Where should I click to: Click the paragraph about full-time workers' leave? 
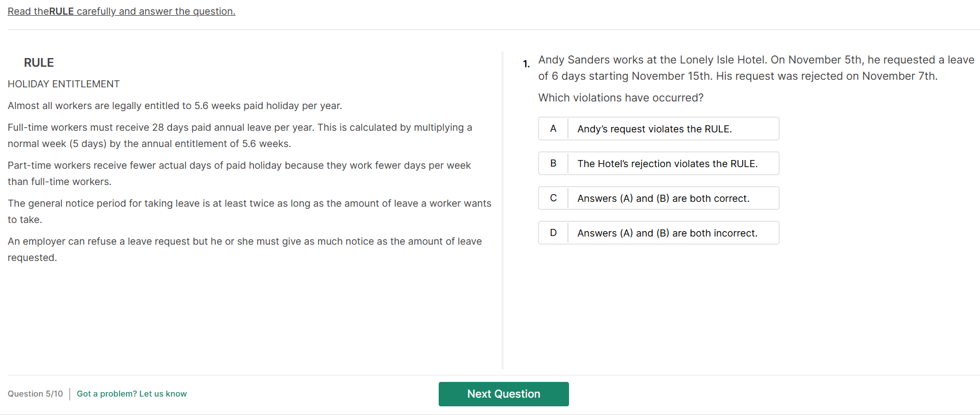pyautogui.click(x=239, y=136)
